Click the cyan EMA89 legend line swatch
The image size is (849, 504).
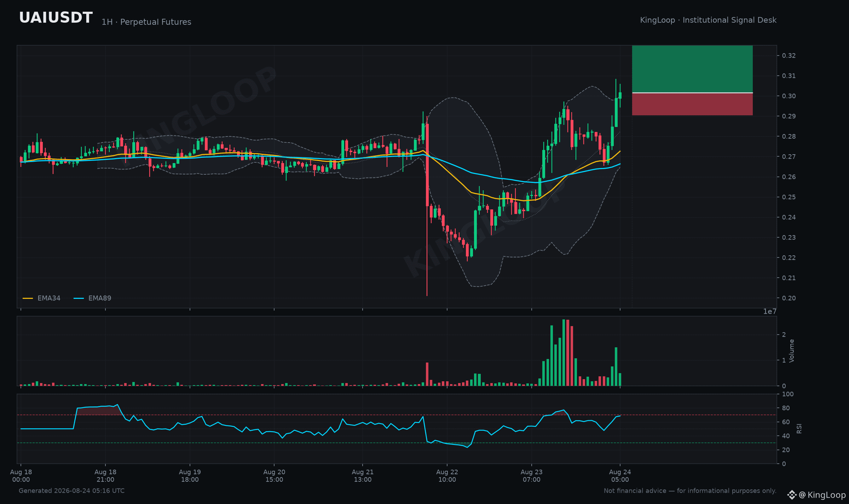(79, 299)
